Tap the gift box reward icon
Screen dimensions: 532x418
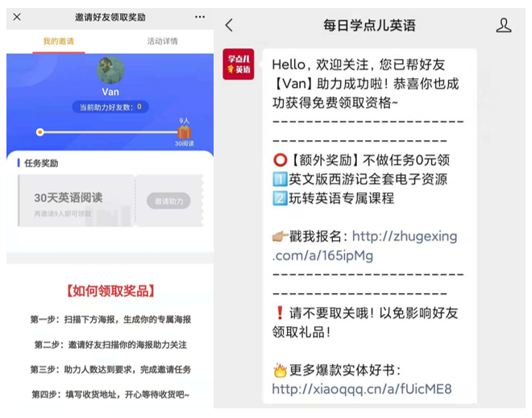tap(185, 132)
